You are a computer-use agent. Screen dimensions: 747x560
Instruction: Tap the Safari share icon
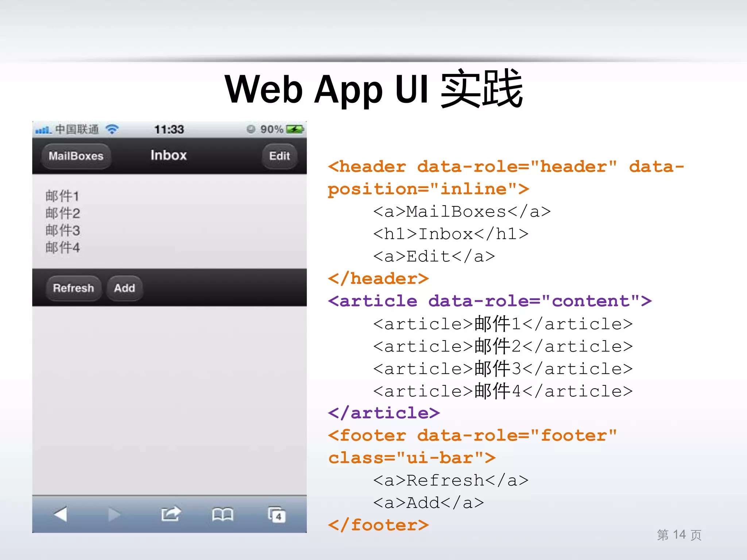point(171,514)
